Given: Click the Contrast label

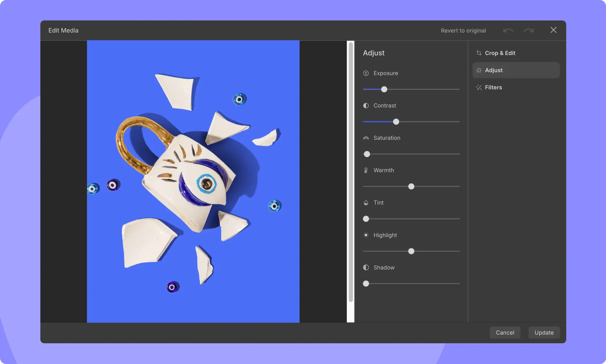Looking at the screenshot, I should [x=385, y=105].
